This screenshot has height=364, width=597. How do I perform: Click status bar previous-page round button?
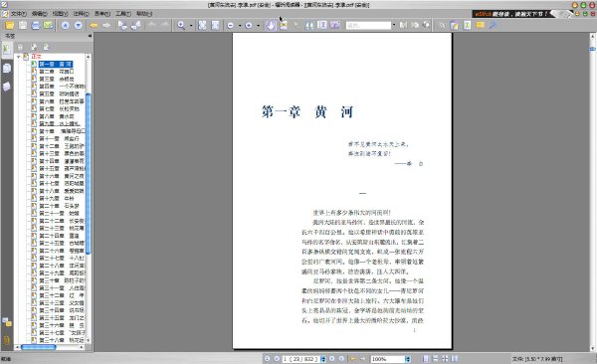pyautogui.click(x=277, y=359)
